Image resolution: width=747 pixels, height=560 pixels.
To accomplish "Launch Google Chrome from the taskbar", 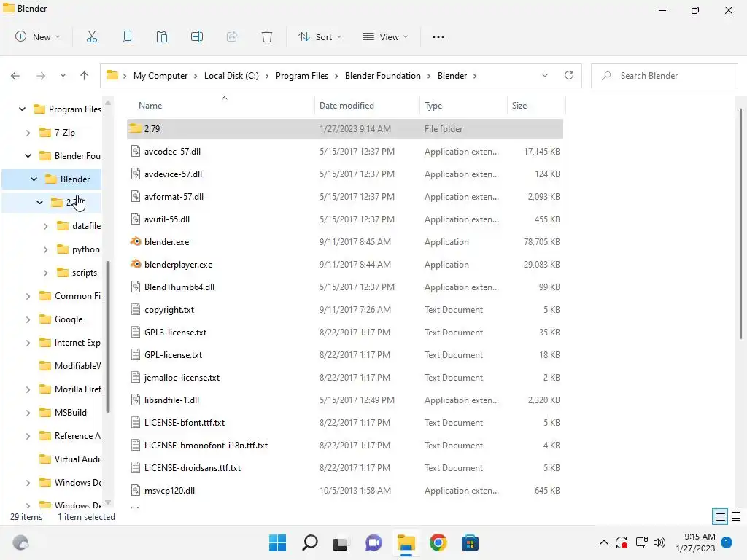I will point(438,542).
